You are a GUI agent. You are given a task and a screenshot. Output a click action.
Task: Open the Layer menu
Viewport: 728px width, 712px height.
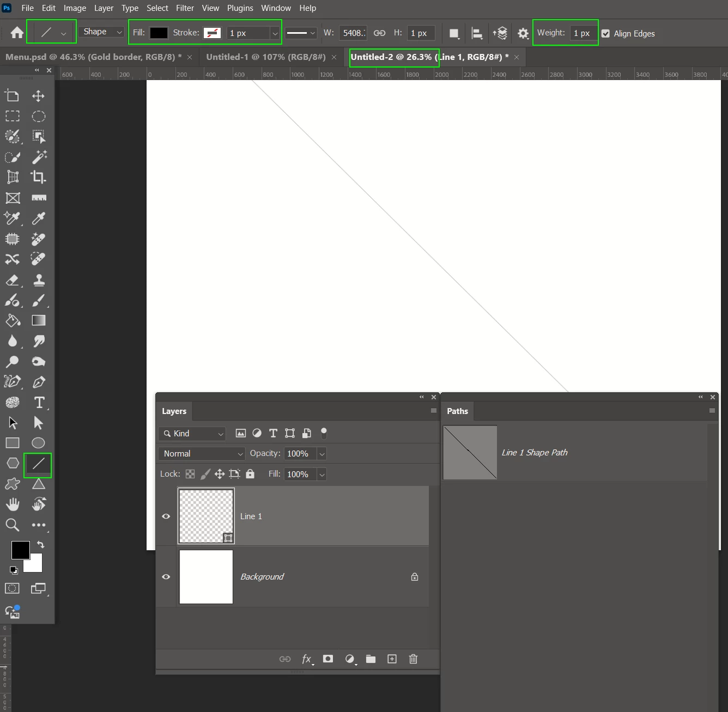(x=104, y=8)
